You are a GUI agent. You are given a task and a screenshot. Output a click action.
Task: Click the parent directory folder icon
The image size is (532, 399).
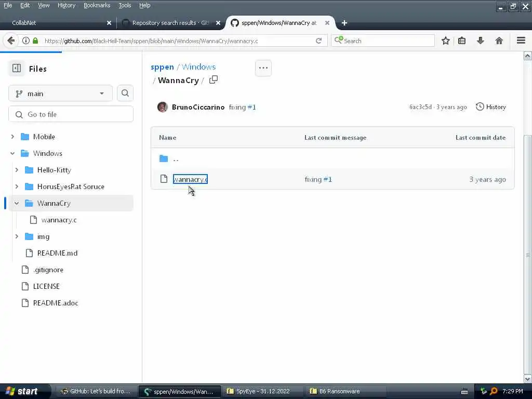(x=164, y=158)
